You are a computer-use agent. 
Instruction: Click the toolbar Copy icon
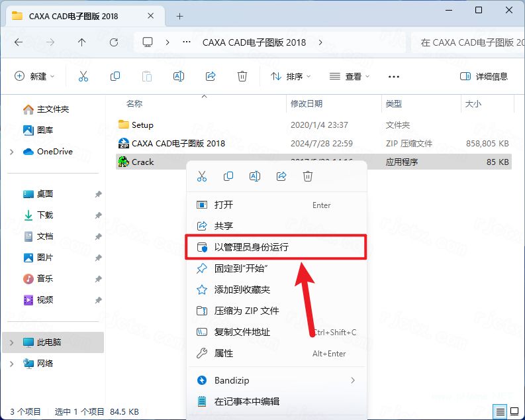pyautogui.click(x=115, y=76)
